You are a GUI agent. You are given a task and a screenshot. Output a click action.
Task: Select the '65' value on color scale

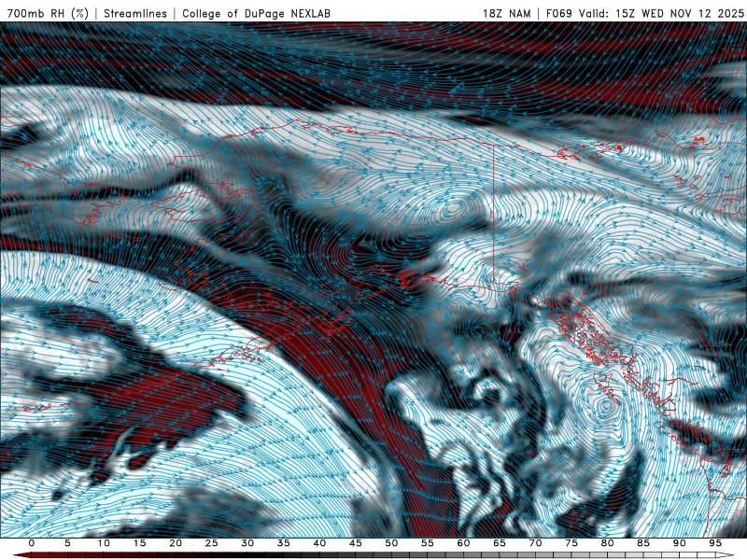coord(500,543)
